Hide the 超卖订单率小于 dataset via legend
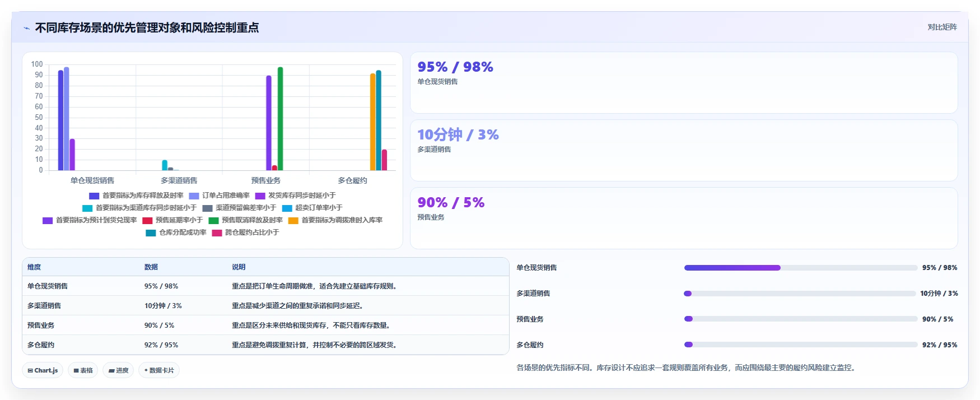Screen dimensions: 980x400 point(312,208)
